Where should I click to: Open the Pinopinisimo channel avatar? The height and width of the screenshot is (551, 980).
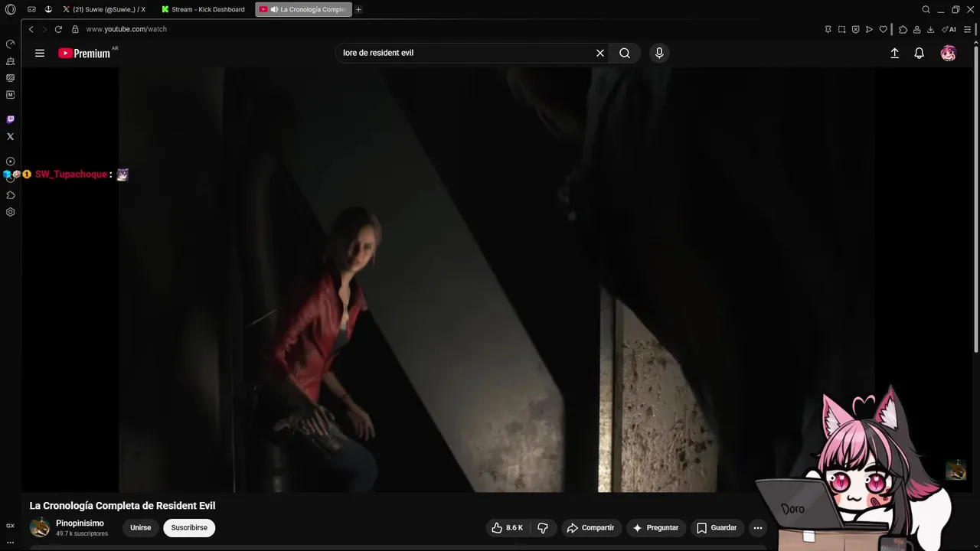40,527
